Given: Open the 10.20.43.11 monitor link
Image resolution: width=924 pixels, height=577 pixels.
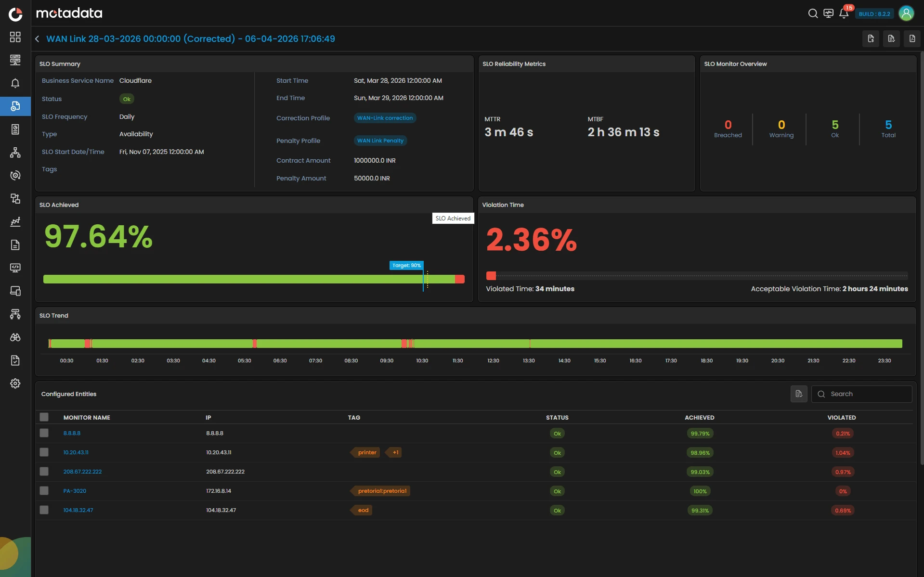Looking at the screenshot, I should coord(76,452).
